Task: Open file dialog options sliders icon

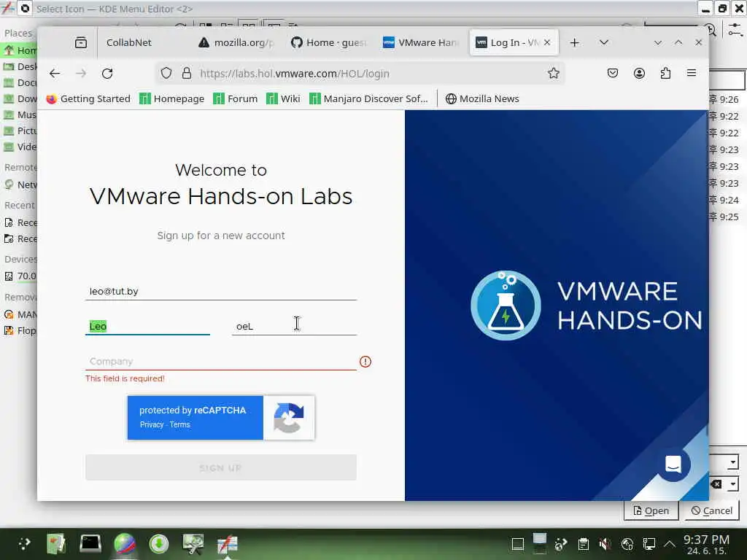Action: tap(735, 30)
